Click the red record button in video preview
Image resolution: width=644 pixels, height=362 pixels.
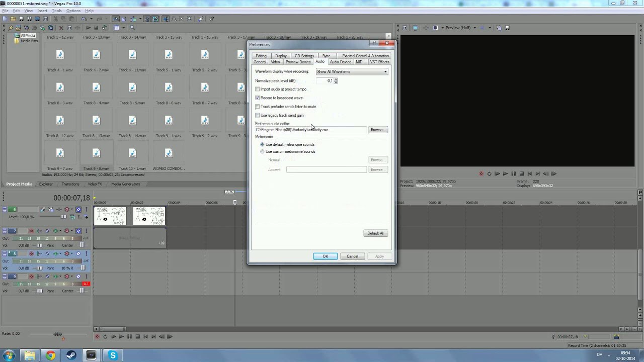(481, 173)
